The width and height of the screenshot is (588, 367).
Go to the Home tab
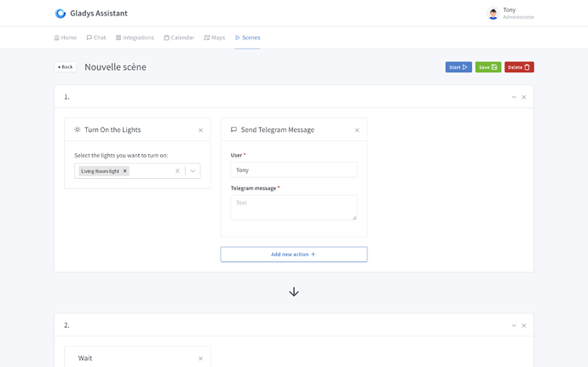tap(66, 37)
